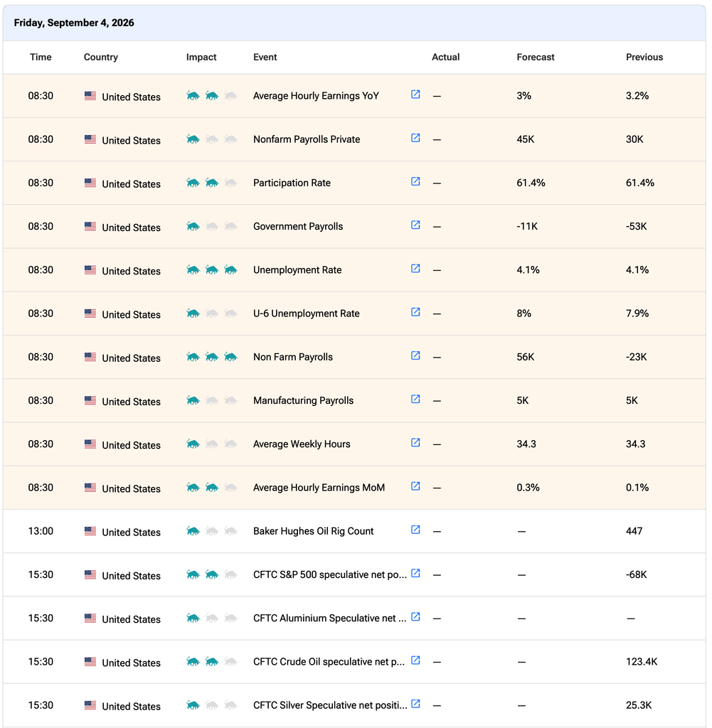
Task: Click the Previous column header
Action: 644,57
